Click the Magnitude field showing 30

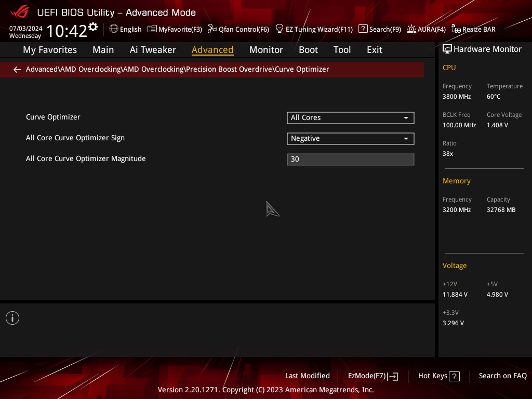coord(351,159)
